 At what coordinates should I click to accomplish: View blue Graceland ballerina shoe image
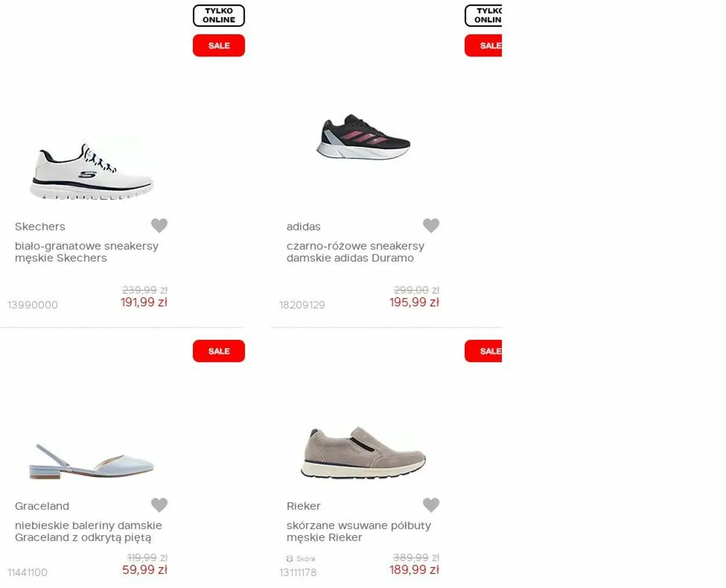pyautogui.click(x=91, y=462)
